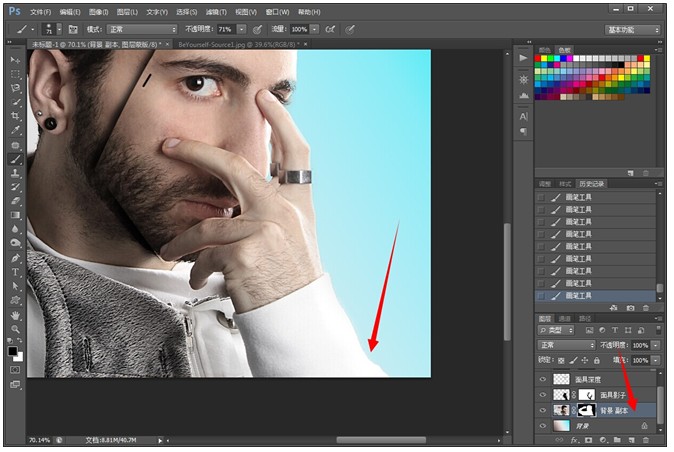Enable airbrush mode in options bar
This screenshot has height=452, width=674.
click(x=330, y=29)
